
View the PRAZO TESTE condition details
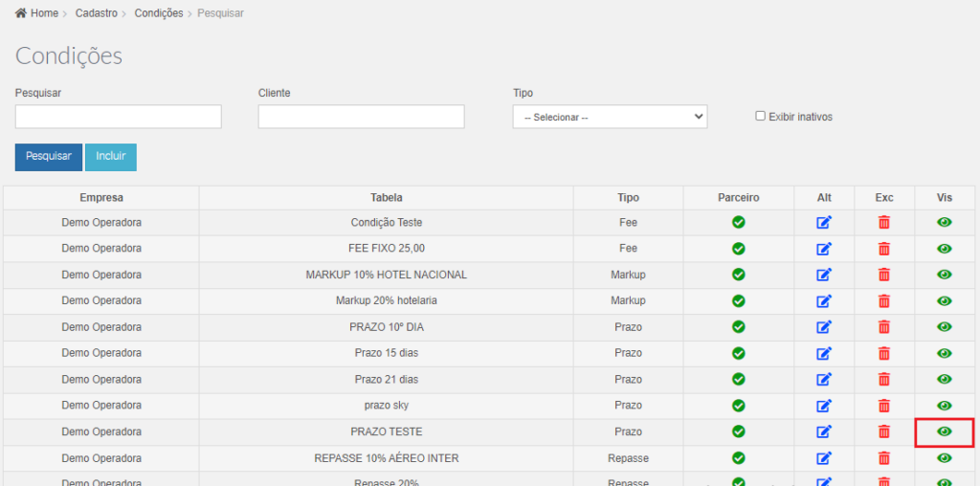point(945,431)
